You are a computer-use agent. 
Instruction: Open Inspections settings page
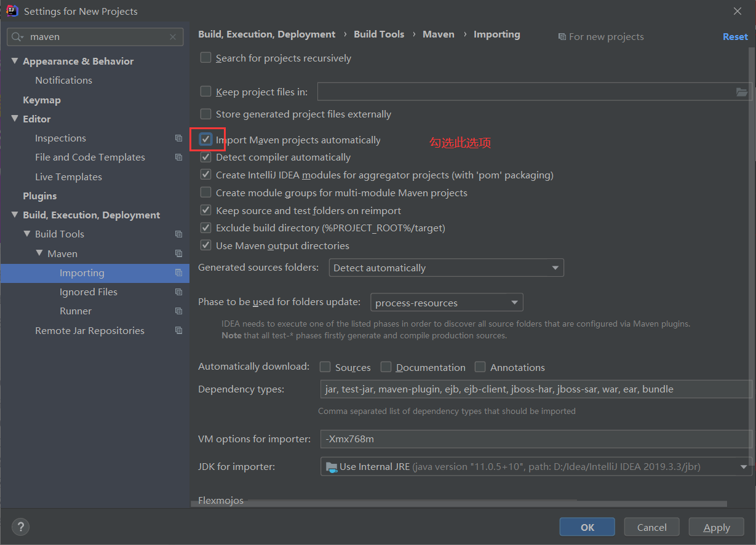coord(60,138)
